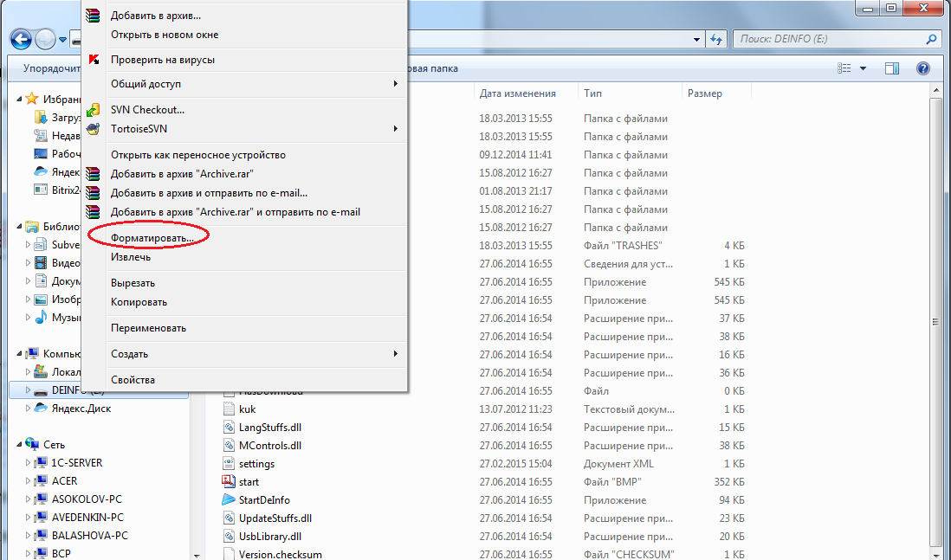Select Свойства in the context menu
This screenshot has width=951, height=560.
click(133, 379)
